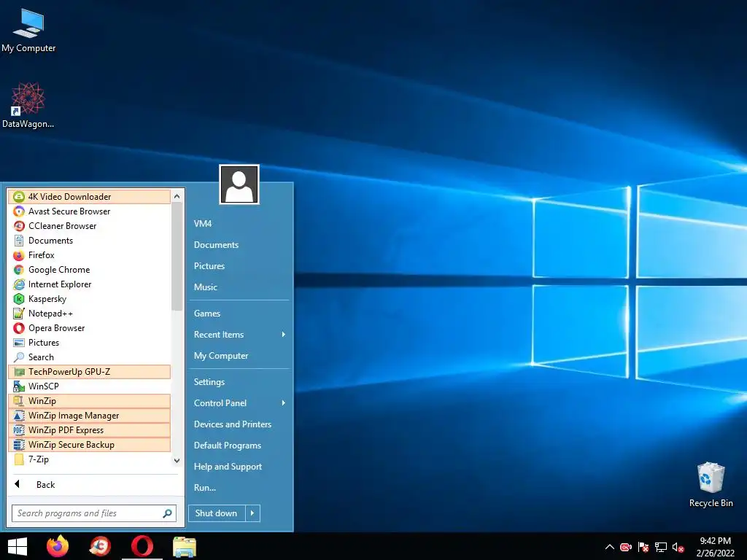747x560 pixels.
Task: Click the Windows Start button
Action: click(x=18, y=546)
